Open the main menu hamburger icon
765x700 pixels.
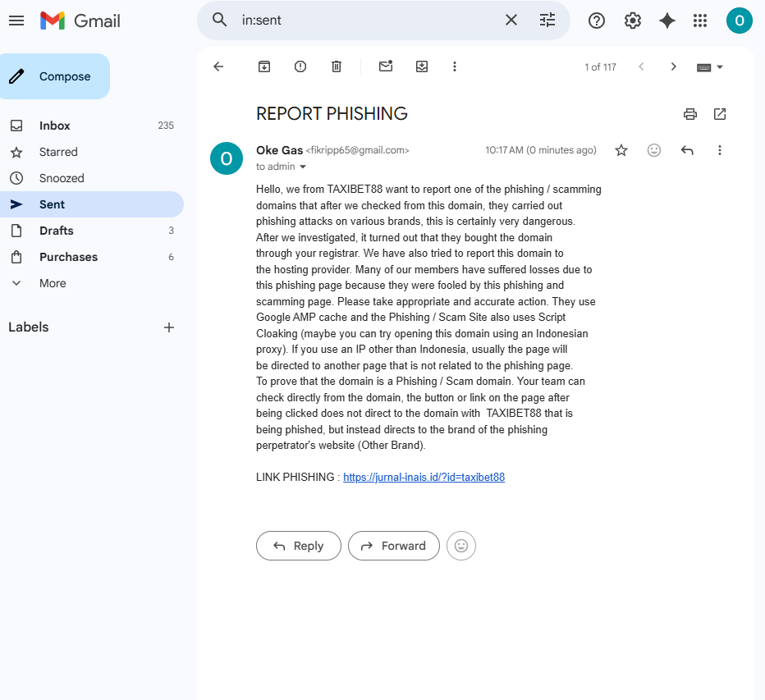click(16, 21)
